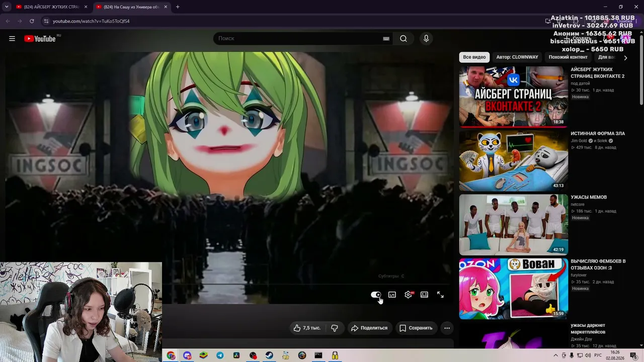Image resolution: width=644 pixels, height=362 pixels.
Task: Click the 'Сохранить' save button
Action: point(416,328)
